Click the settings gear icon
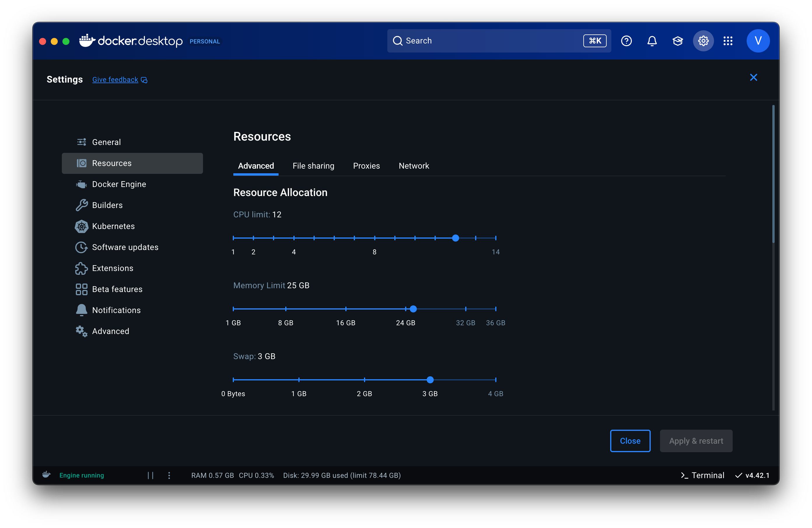This screenshot has width=812, height=528. (x=703, y=41)
